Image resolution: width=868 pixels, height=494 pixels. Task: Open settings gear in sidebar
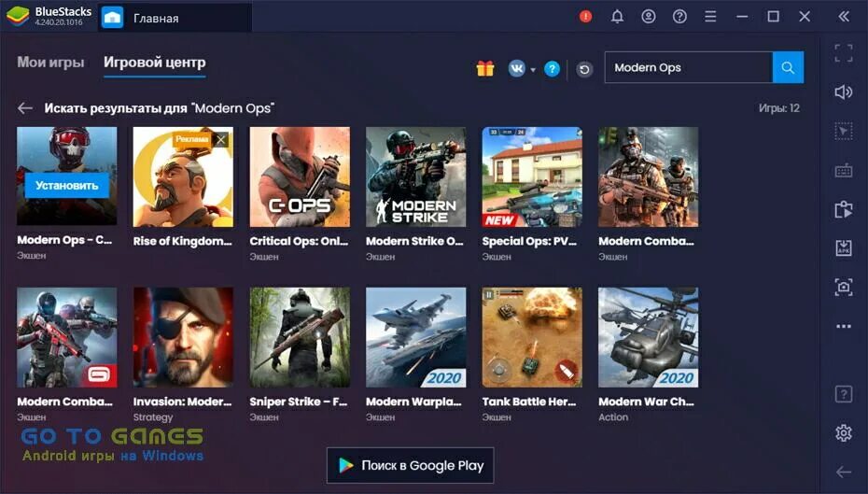click(x=844, y=432)
